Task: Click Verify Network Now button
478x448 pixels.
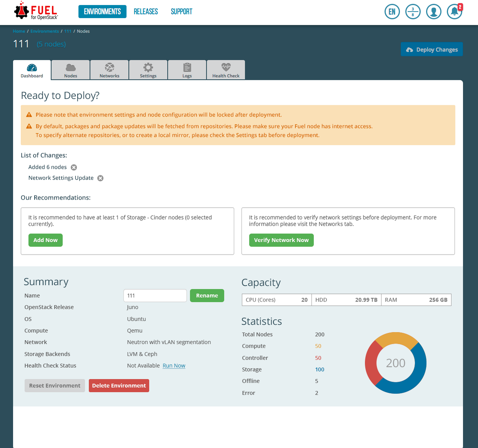Action: click(281, 240)
